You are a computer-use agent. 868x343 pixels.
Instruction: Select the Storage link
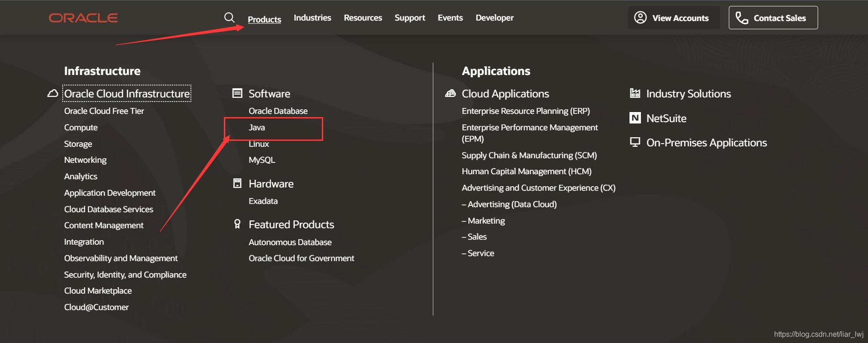click(x=78, y=144)
